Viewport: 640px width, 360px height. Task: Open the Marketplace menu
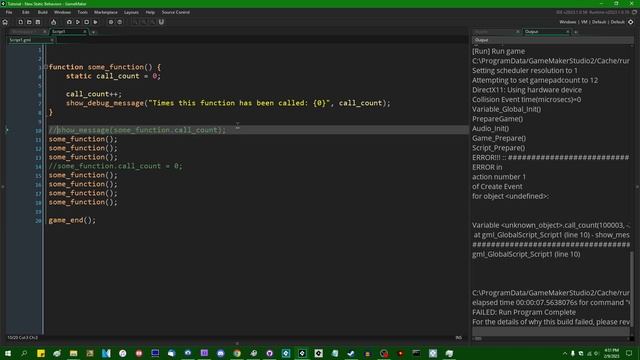(106, 12)
